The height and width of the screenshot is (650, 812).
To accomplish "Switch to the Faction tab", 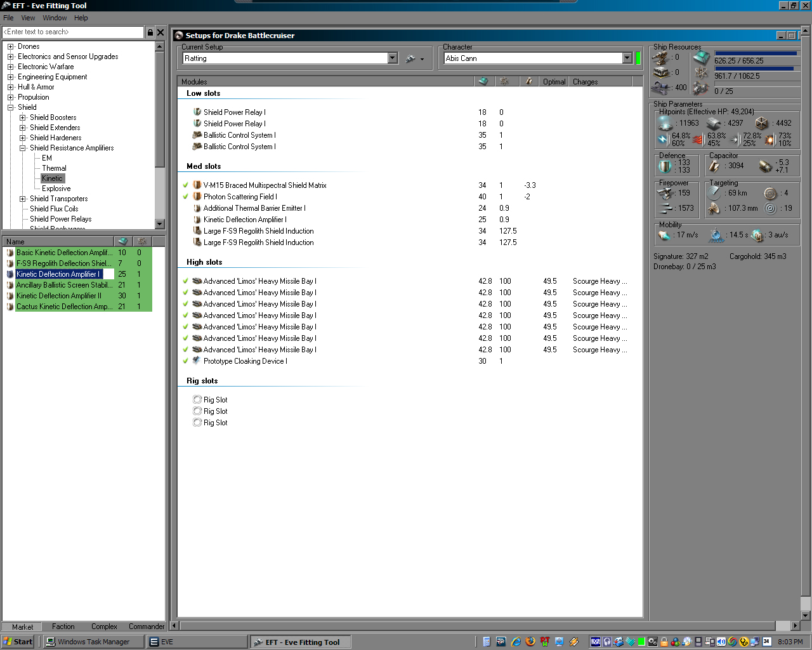I will pyautogui.click(x=63, y=627).
